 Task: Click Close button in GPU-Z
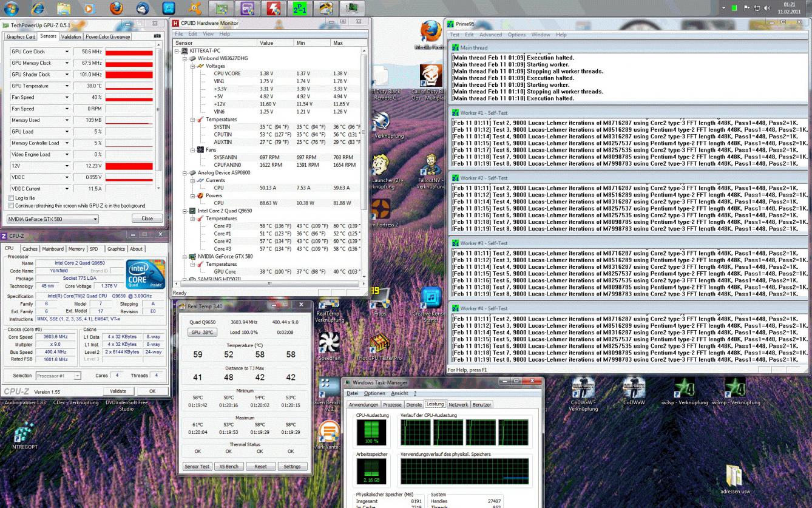147,218
